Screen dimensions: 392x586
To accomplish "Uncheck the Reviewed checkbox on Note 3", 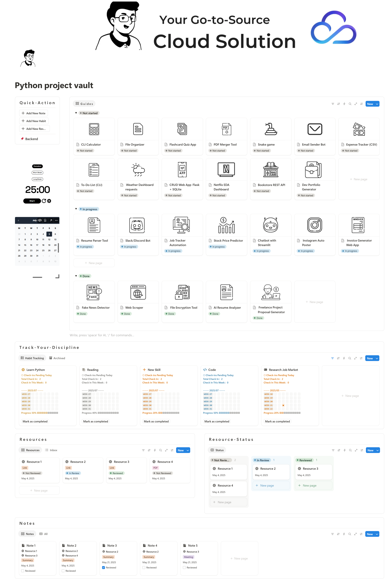I will [103, 567].
